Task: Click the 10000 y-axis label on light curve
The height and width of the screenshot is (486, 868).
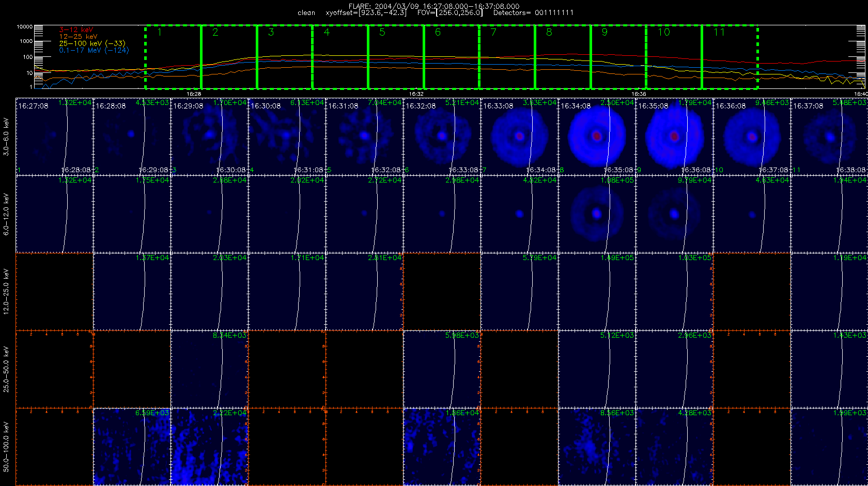Action: 25,26
